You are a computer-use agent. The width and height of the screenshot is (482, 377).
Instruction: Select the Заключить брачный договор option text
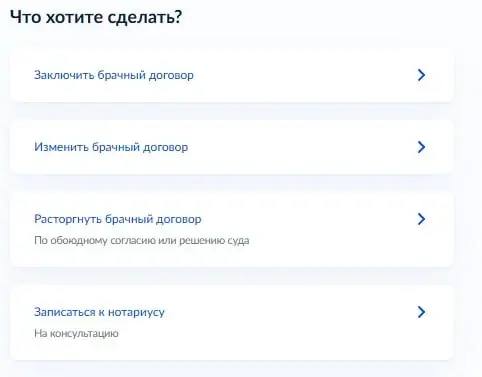[114, 75]
